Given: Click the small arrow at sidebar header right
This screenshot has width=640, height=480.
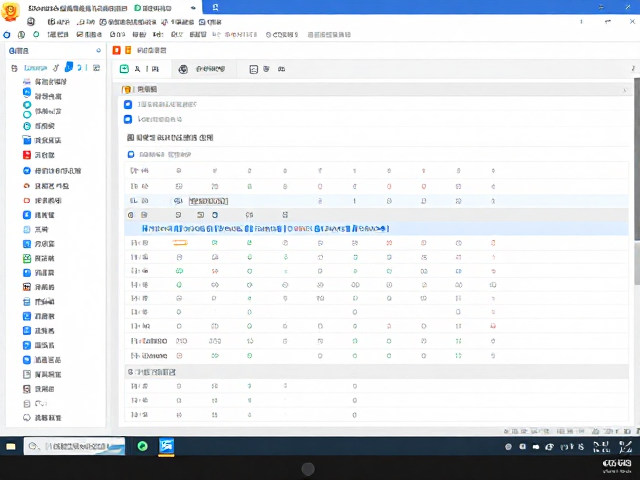Looking at the screenshot, I should [98, 51].
